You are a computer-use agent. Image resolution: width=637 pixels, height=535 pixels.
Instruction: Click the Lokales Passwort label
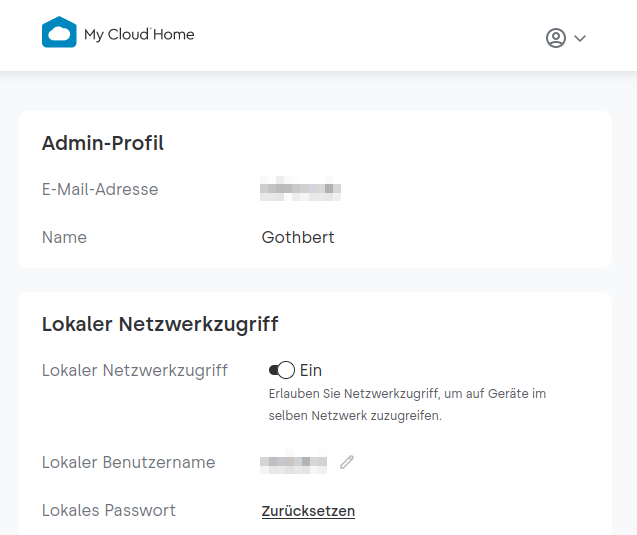pos(109,510)
